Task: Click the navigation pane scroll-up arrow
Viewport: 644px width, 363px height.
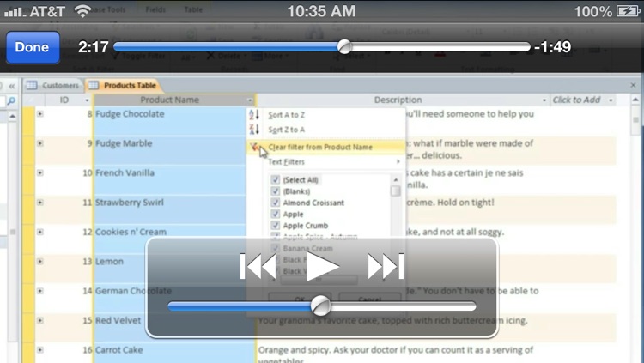Action: (13, 117)
